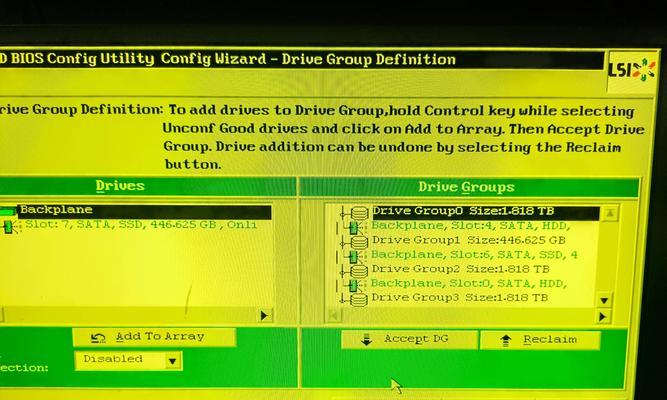The image size is (667, 400).
Task: Select Backplane, Slot:6, SATA, SSD entry
Action: (474, 254)
